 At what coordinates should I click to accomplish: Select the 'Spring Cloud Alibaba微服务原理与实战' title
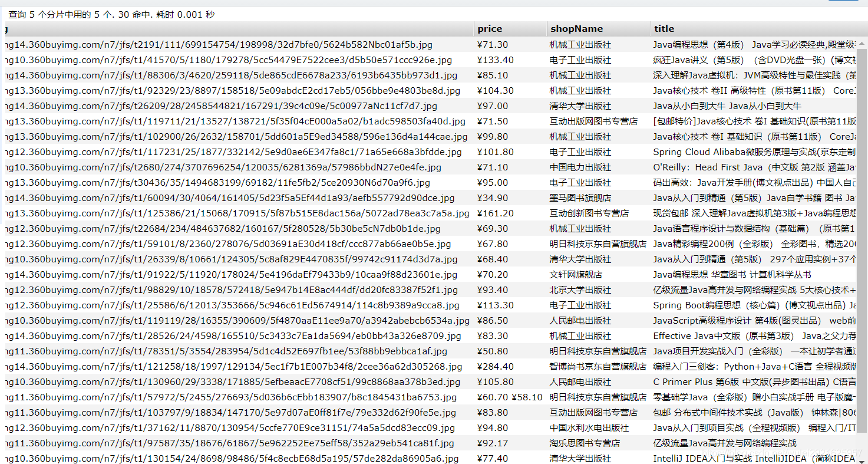coord(754,152)
